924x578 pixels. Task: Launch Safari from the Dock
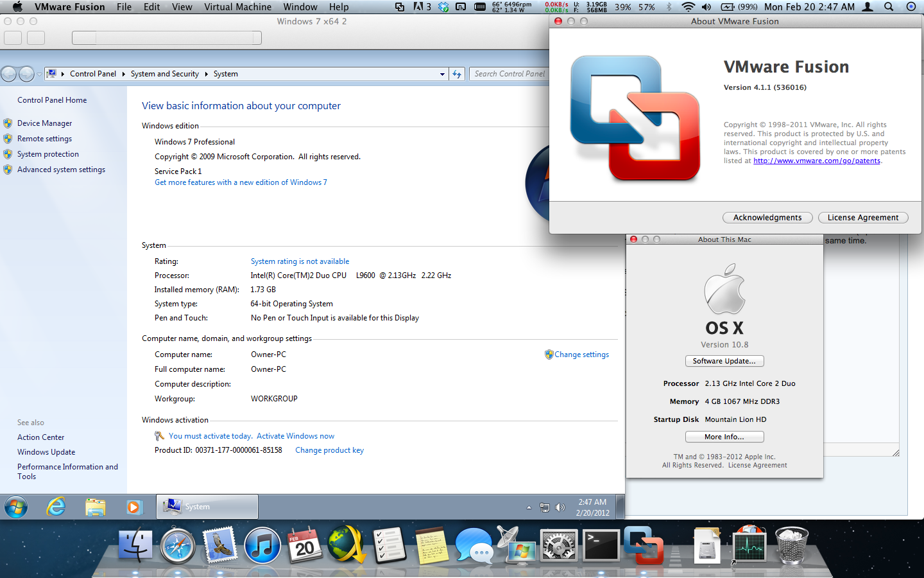(x=178, y=547)
